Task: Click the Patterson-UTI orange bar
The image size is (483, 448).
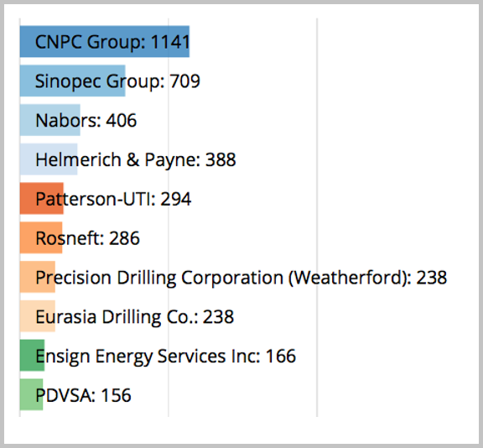Action: (x=42, y=199)
